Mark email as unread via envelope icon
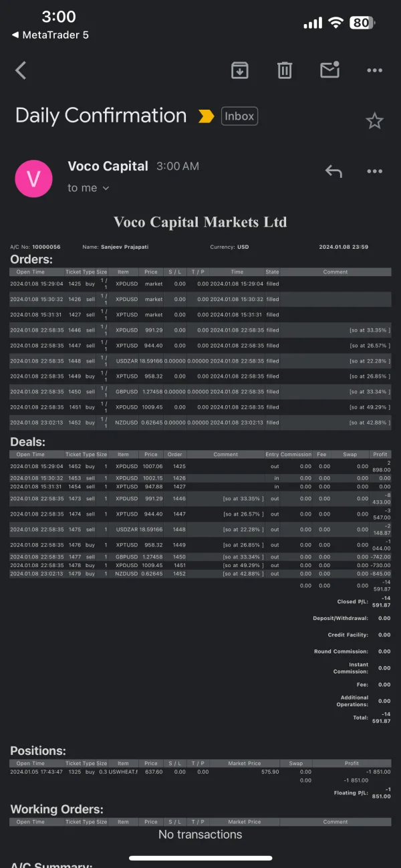 [x=329, y=70]
